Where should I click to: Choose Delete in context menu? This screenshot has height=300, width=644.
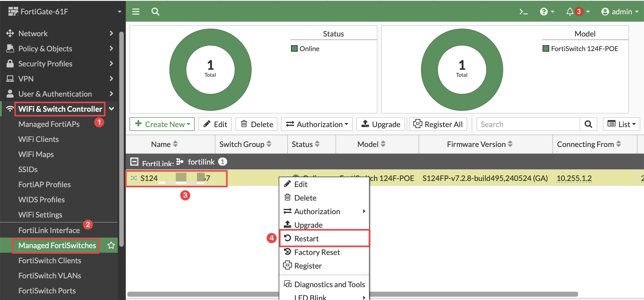(324, 198)
